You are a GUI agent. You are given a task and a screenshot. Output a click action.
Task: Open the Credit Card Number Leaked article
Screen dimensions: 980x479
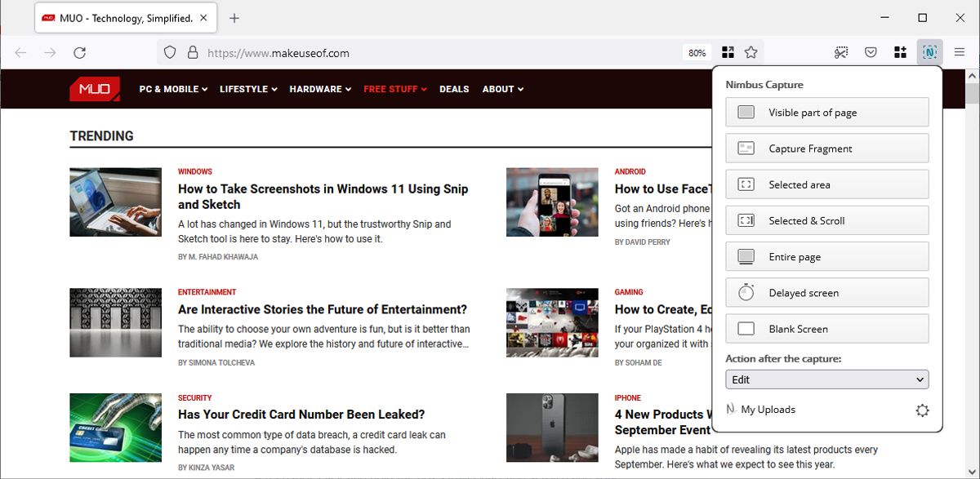(x=301, y=414)
